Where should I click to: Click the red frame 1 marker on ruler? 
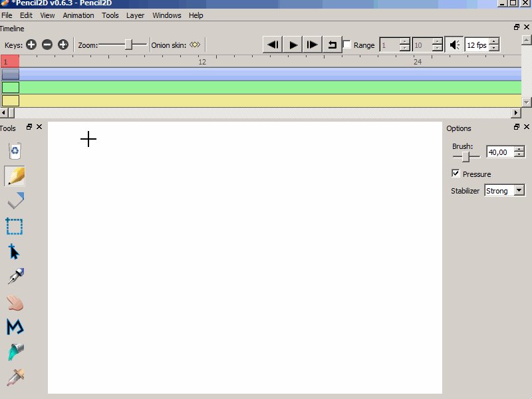point(10,61)
